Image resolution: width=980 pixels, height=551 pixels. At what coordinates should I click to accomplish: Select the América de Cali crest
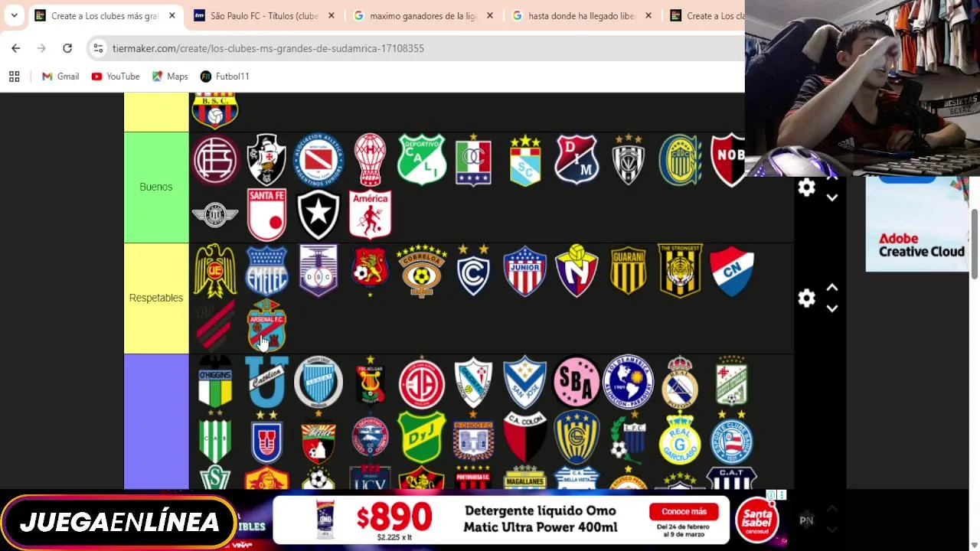click(x=370, y=215)
